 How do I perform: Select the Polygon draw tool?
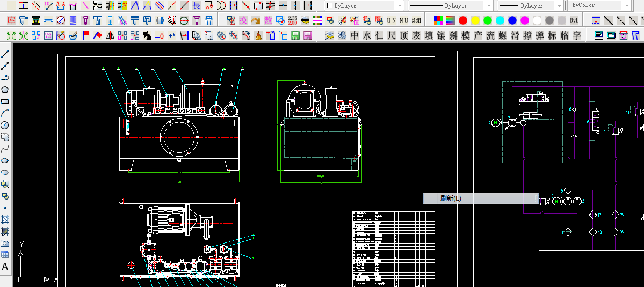point(5,90)
